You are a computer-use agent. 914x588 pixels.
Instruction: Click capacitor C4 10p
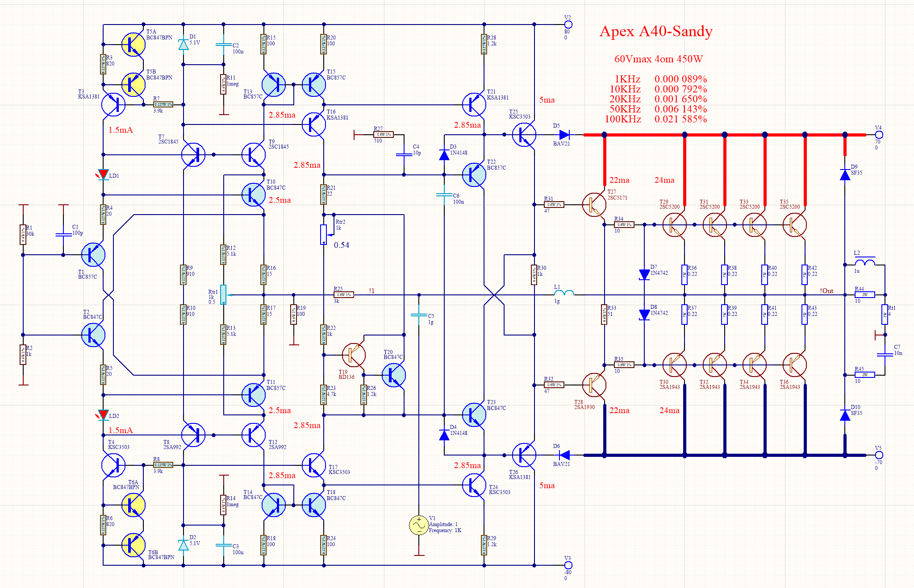pyautogui.click(x=404, y=154)
